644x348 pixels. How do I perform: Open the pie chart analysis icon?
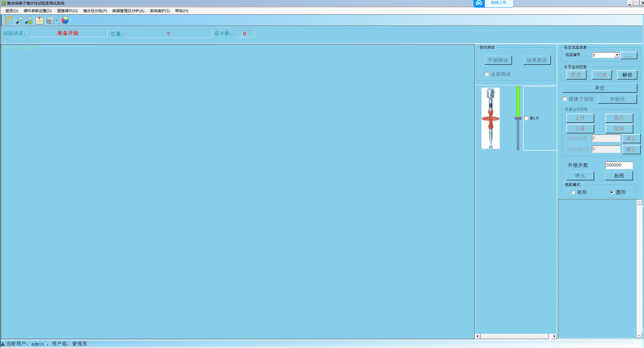pos(65,20)
